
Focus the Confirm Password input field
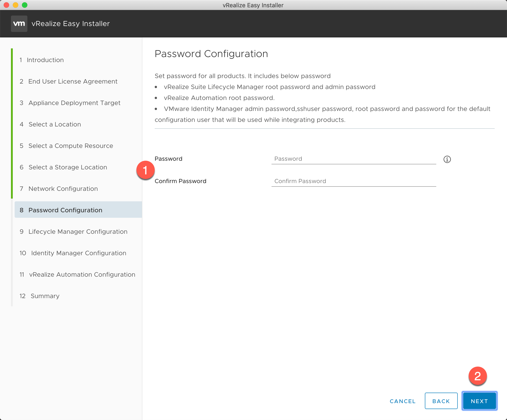coord(354,181)
